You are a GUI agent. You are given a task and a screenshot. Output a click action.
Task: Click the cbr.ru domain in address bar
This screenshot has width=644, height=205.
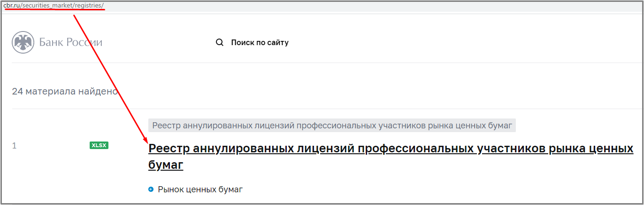click(x=12, y=5)
